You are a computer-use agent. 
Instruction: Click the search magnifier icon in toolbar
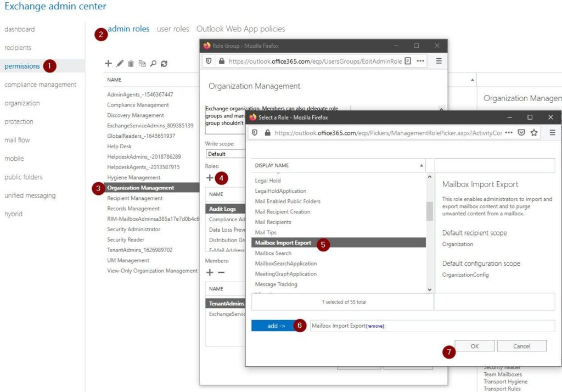(153, 64)
